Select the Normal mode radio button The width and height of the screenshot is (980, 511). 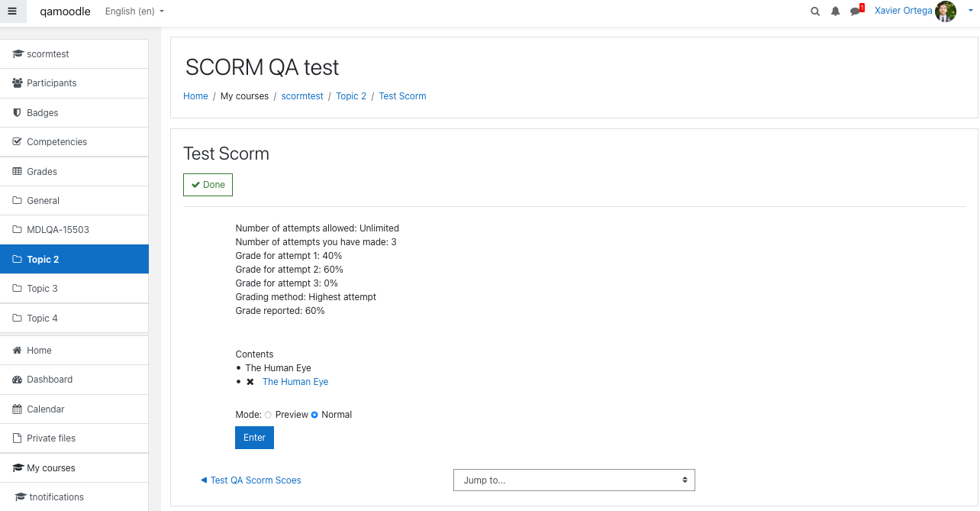coord(314,415)
